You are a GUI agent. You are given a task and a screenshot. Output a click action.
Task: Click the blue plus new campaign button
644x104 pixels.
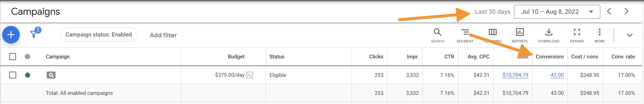tap(11, 35)
